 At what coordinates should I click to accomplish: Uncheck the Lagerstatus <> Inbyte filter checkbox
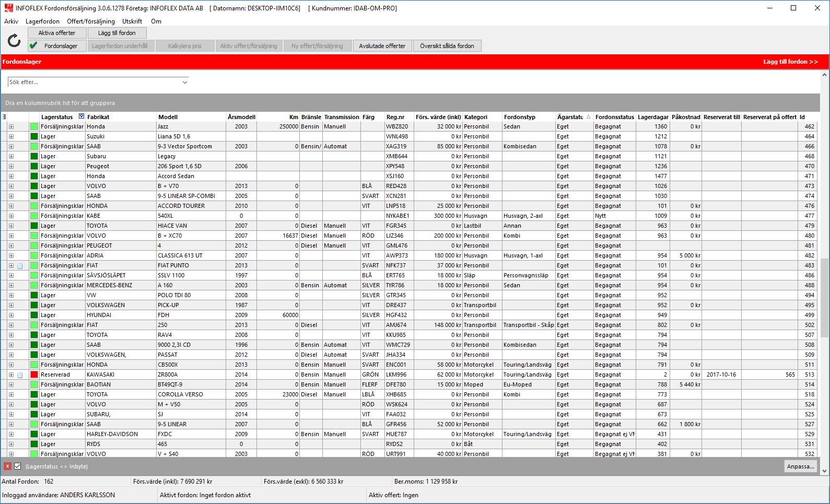(17, 466)
